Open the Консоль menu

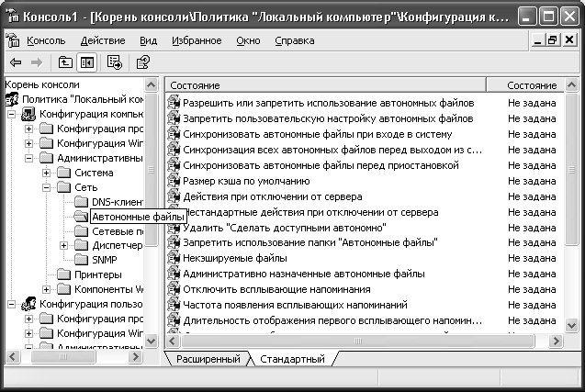click(x=46, y=40)
